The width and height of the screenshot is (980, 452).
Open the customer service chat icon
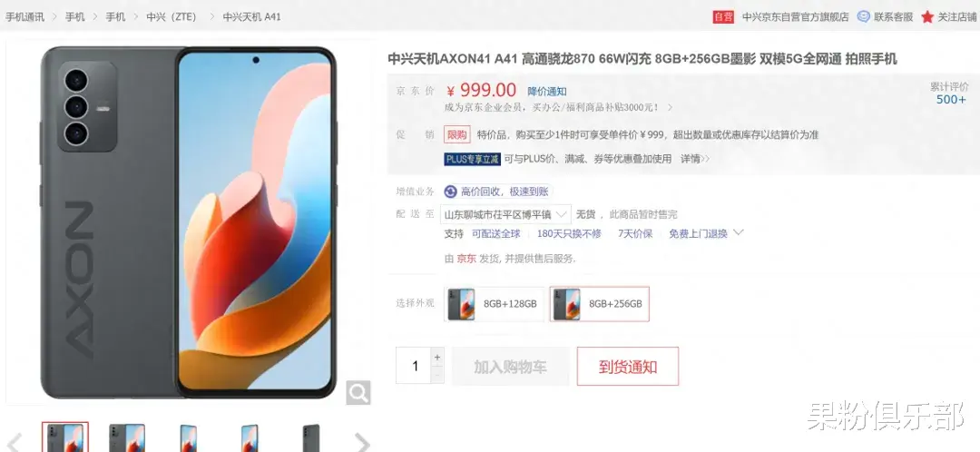tap(863, 17)
